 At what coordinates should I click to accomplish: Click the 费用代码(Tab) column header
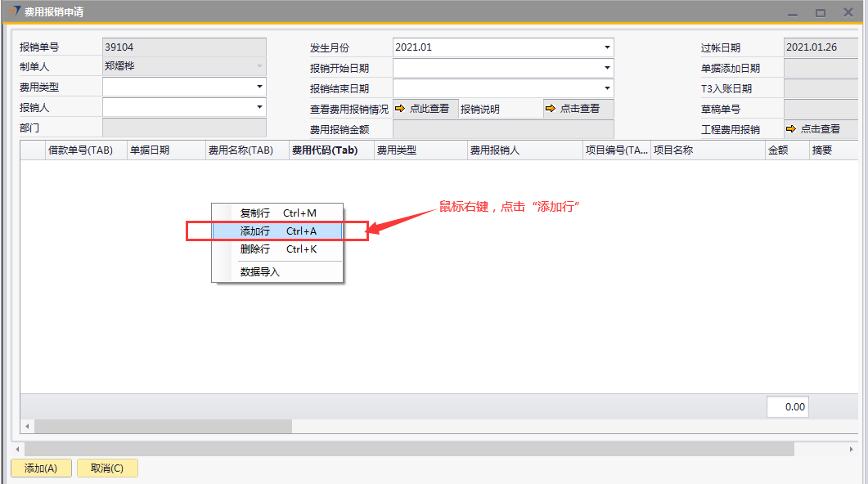click(325, 150)
